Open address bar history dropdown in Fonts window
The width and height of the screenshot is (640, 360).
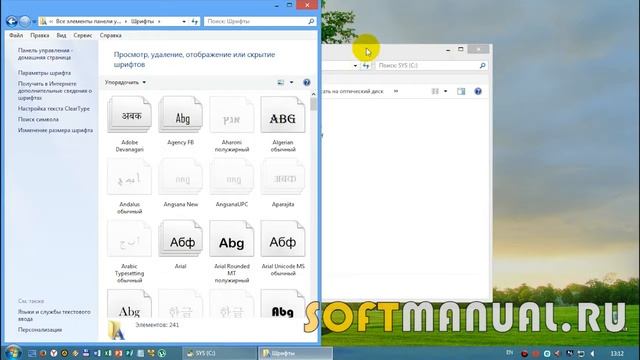(x=184, y=21)
